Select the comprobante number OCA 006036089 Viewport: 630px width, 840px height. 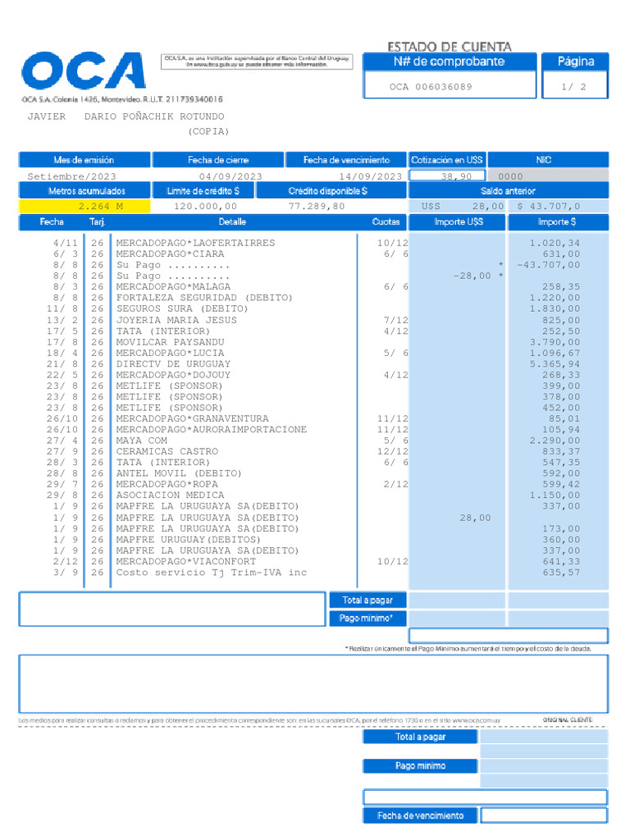click(431, 87)
